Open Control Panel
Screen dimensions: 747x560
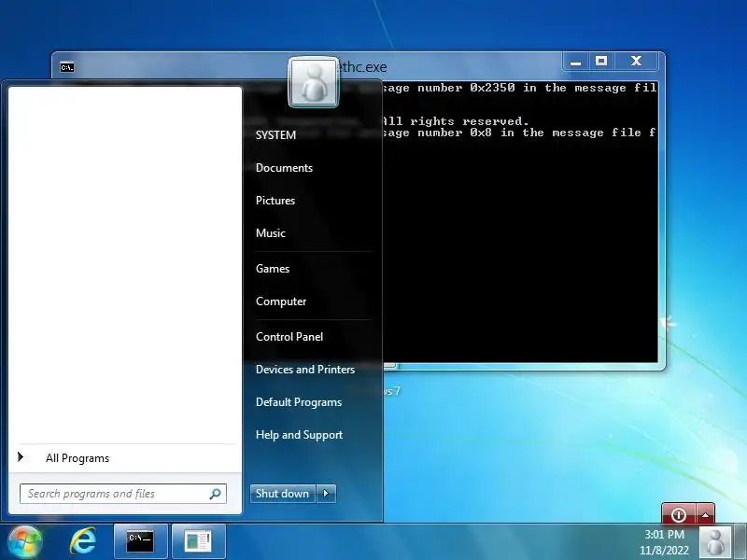click(x=289, y=337)
